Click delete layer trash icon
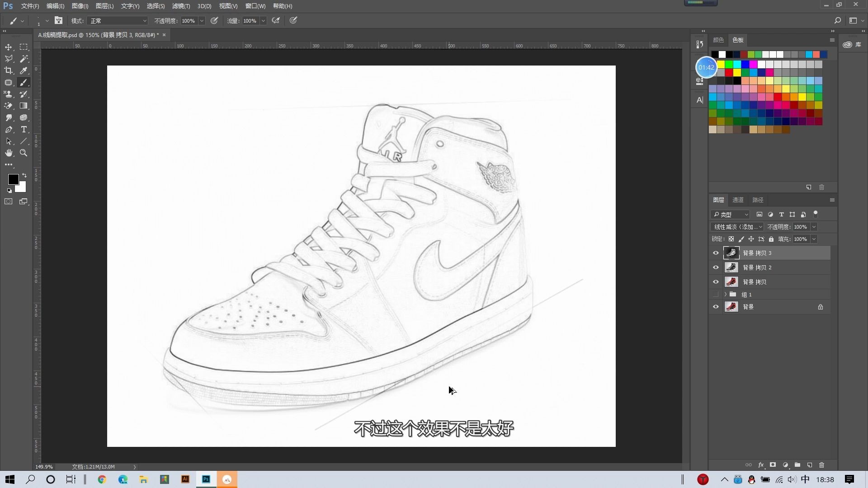 pyautogui.click(x=822, y=465)
